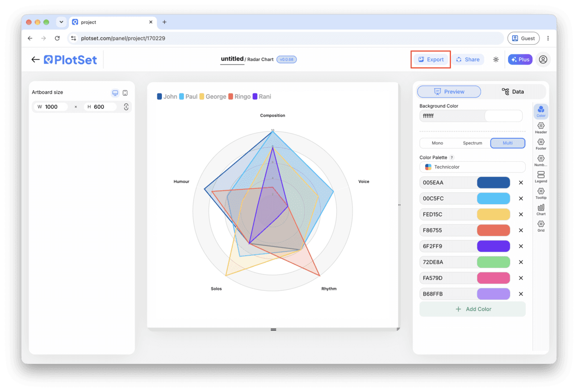Toggle Rani series in the legend
This screenshot has width=578, height=392.
pyautogui.click(x=262, y=96)
